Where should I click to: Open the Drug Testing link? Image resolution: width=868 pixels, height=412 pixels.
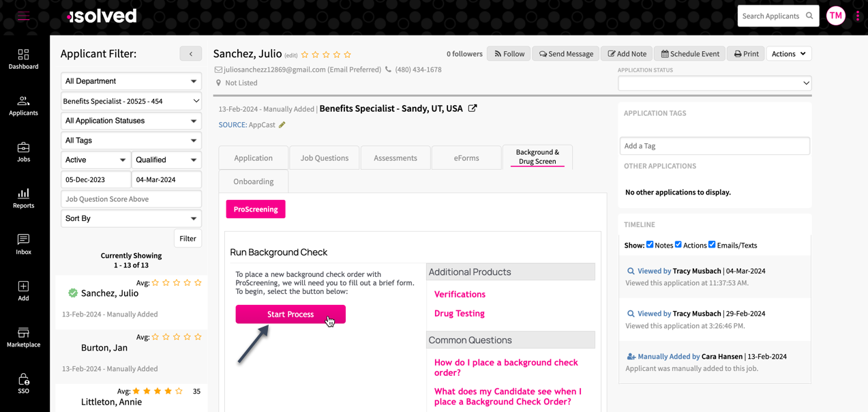point(459,313)
